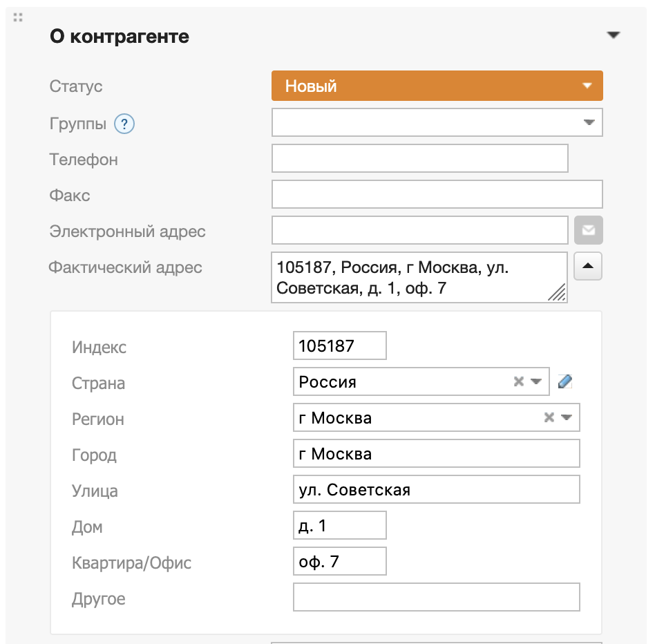Click the Индекс field with 105187
This screenshot has height=644, width=655.
(339, 346)
